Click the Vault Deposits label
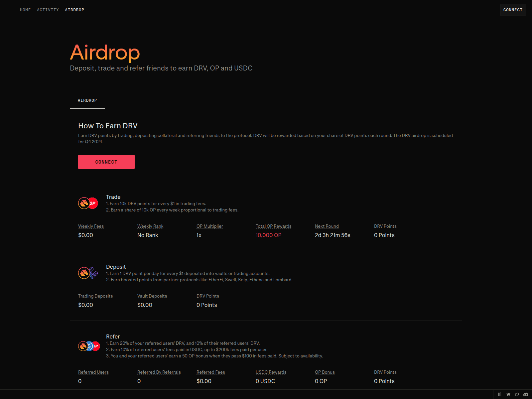This screenshot has height=399, width=532. click(152, 296)
